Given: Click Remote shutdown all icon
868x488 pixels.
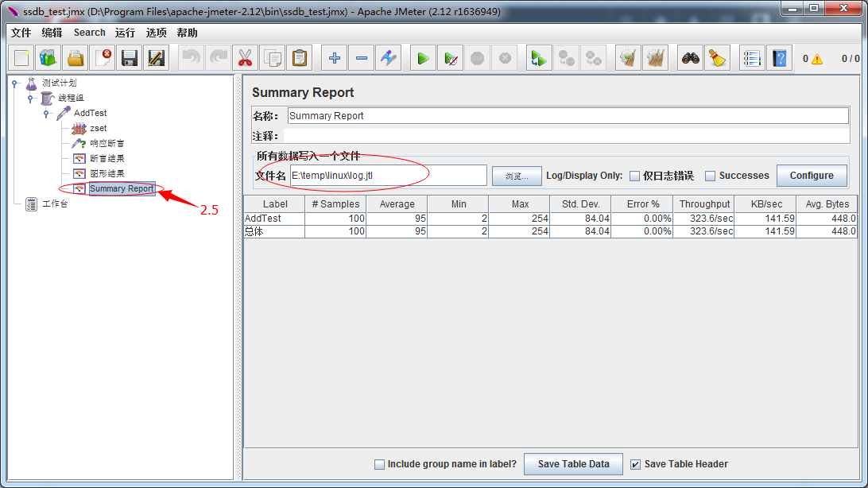Looking at the screenshot, I should [x=594, y=58].
